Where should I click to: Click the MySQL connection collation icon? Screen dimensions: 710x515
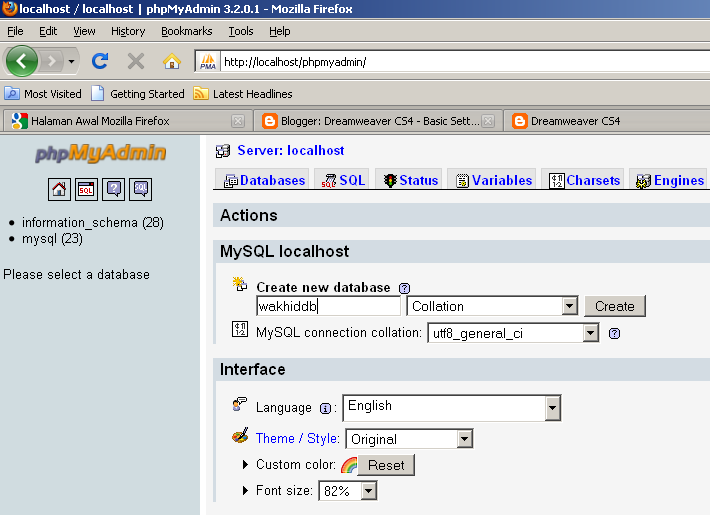coord(240,329)
